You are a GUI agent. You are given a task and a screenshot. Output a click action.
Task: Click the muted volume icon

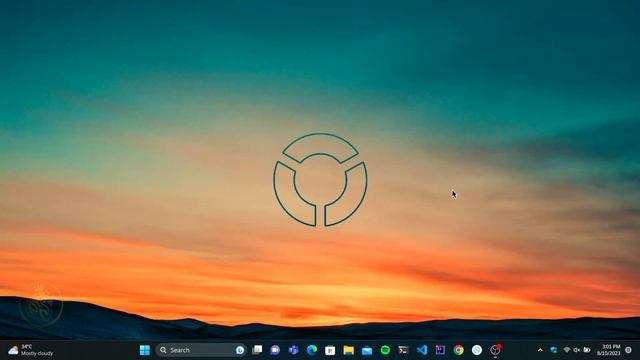(577, 350)
